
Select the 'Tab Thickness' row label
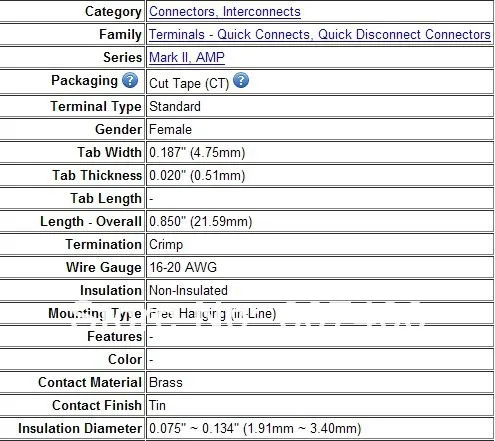pos(97,176)
